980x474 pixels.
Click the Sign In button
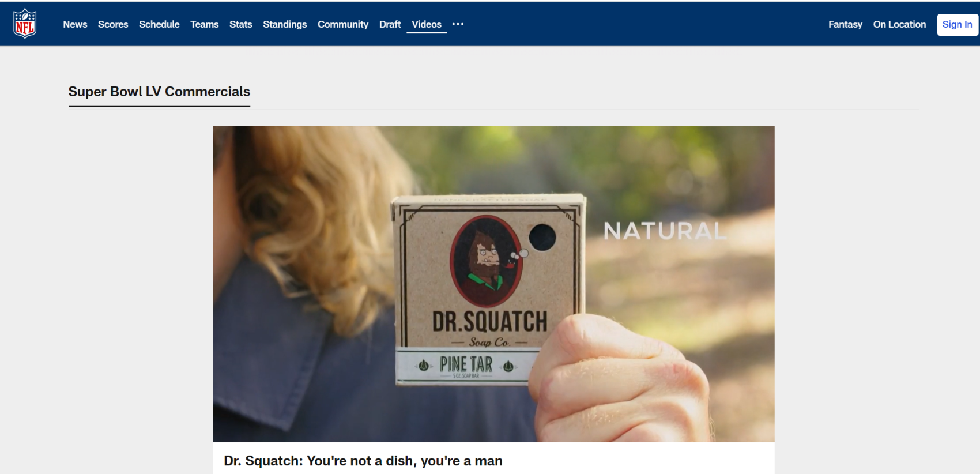(x=958, y=24)
